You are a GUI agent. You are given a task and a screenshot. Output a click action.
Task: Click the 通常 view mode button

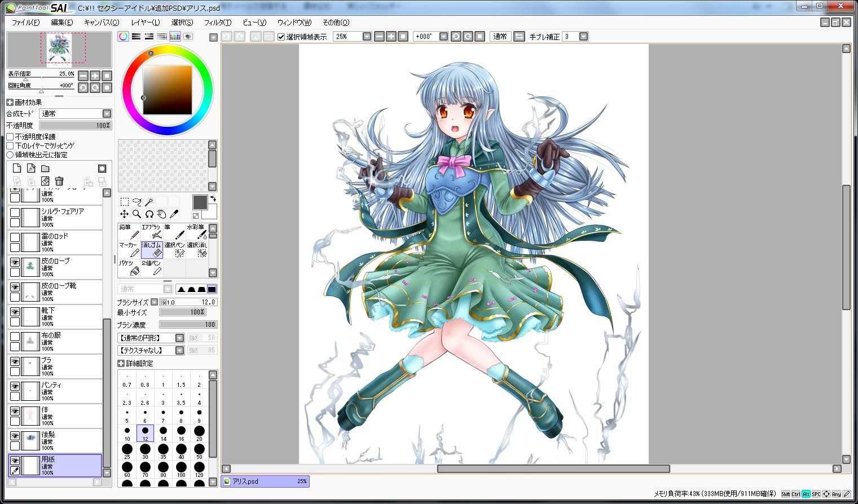coord(500,37)
